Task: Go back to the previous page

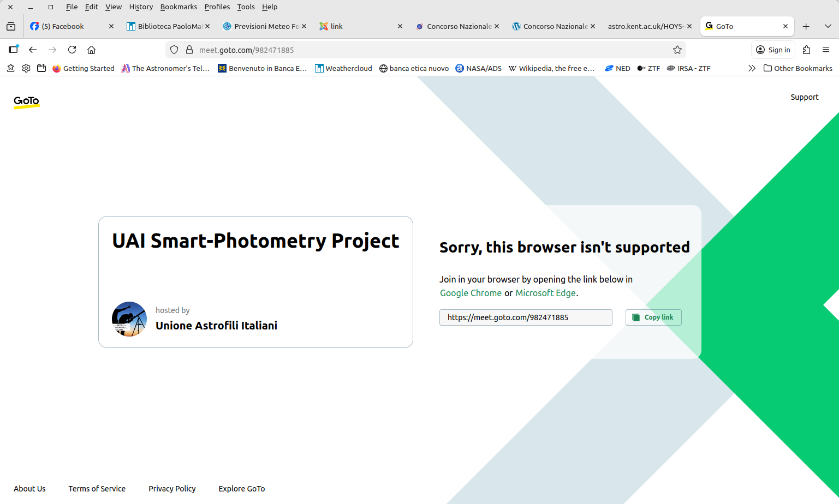Action: pos(33,50)
